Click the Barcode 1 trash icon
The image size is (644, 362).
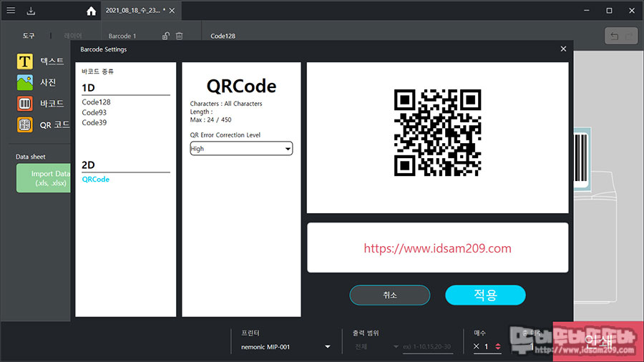click(179, 36)
